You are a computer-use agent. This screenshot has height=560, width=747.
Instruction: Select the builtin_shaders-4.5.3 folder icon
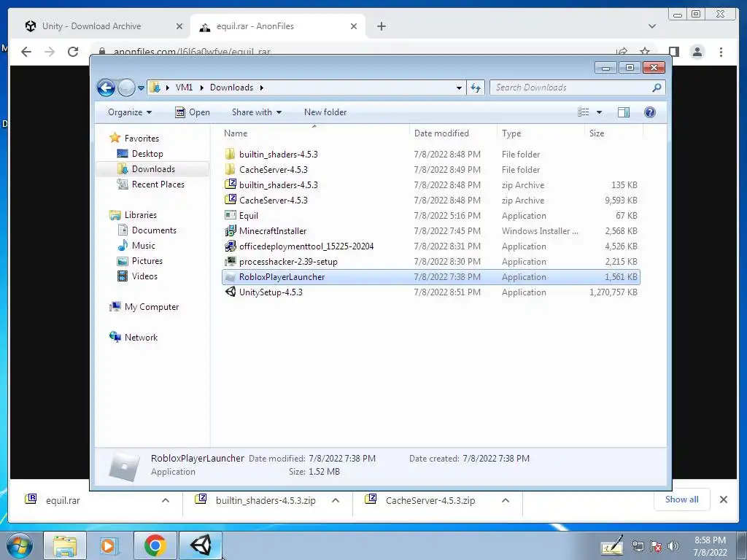[230, 155]
